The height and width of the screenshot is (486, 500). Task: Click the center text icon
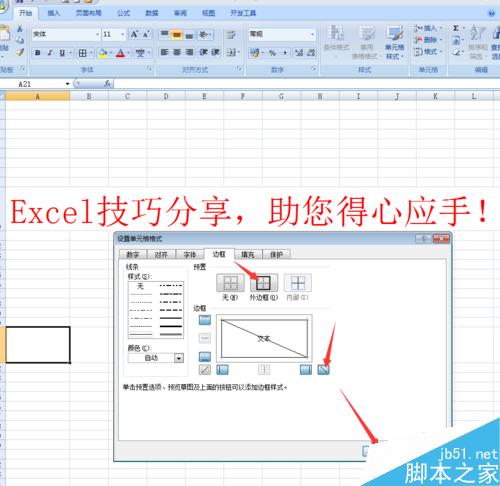(x=177, y=52)
